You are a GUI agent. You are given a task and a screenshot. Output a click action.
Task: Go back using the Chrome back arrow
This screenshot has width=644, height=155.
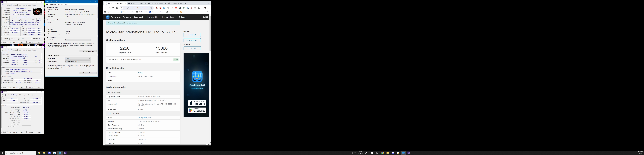pyautogui.click(x=105, y=8)
